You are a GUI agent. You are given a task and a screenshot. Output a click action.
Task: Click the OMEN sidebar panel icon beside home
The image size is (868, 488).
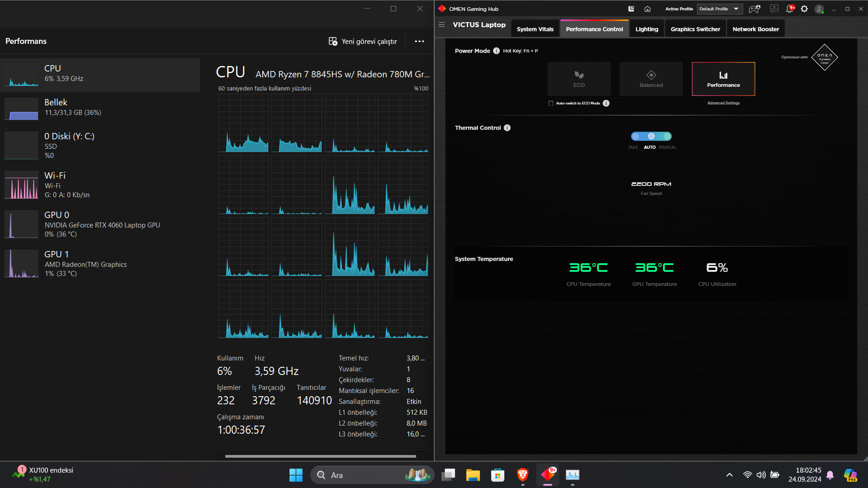tap(631, 9)
